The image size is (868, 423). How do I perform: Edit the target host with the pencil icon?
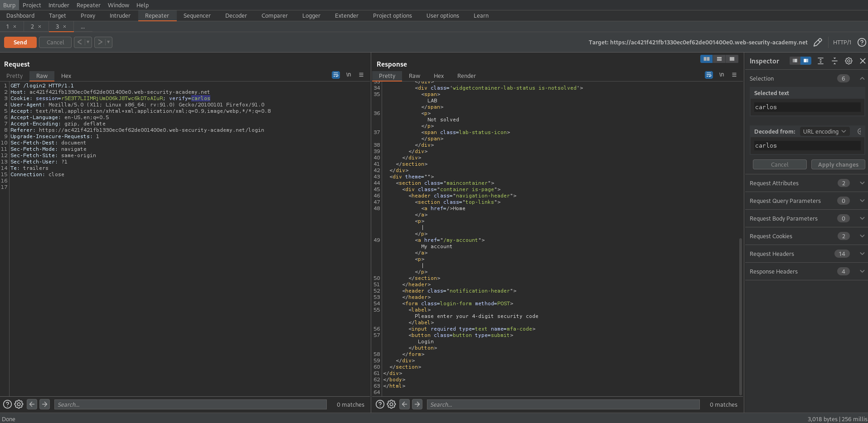coord(818,42)
